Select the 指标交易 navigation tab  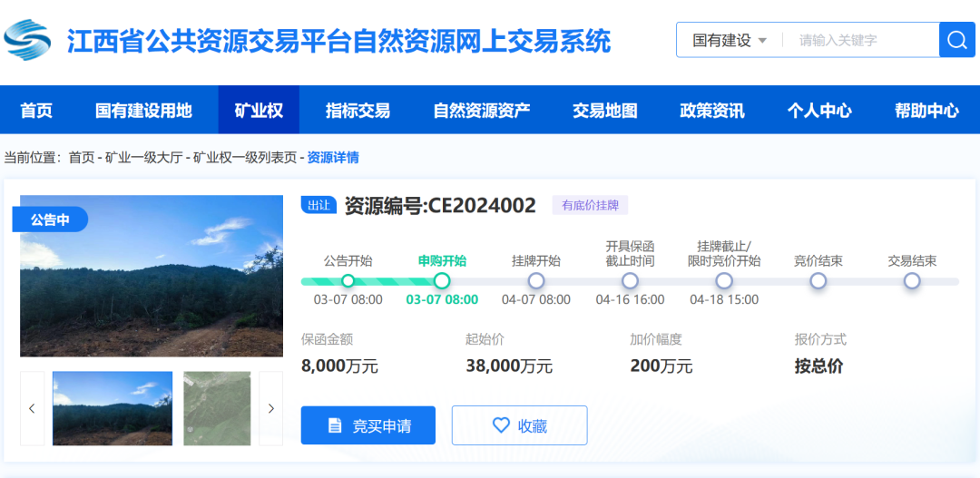tap(358, 111)
